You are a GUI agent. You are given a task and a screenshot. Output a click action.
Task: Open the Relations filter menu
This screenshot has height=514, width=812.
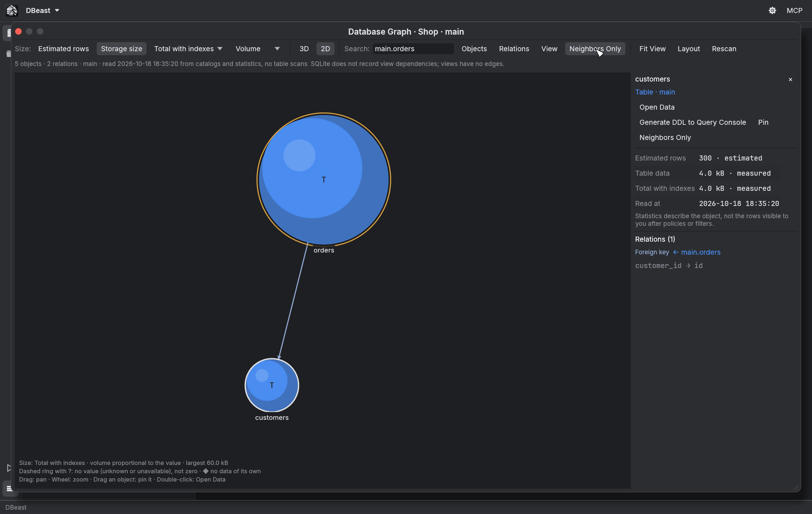coord(514,49)
